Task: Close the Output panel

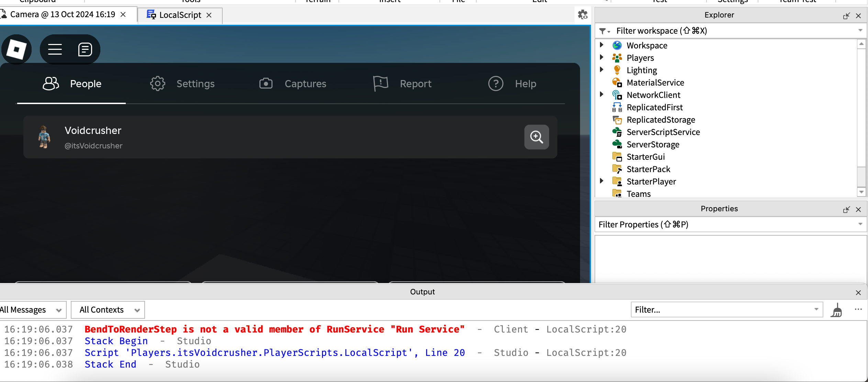Action: (858, 293)
